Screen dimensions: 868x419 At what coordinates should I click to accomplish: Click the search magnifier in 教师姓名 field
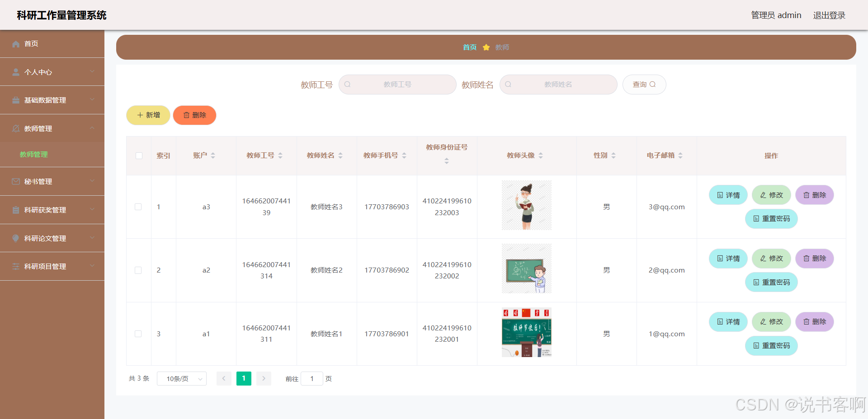[x=508, y=84]
